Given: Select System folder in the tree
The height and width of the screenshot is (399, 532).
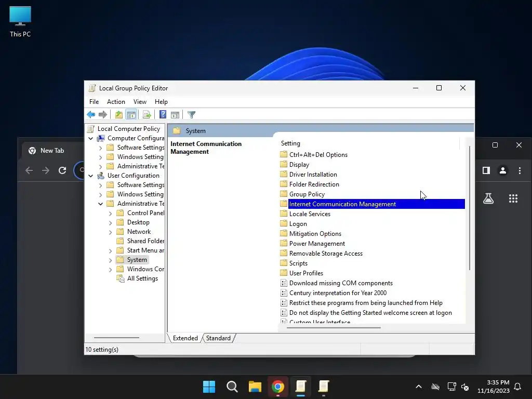Looking at the screenshot, I should 137,260.
